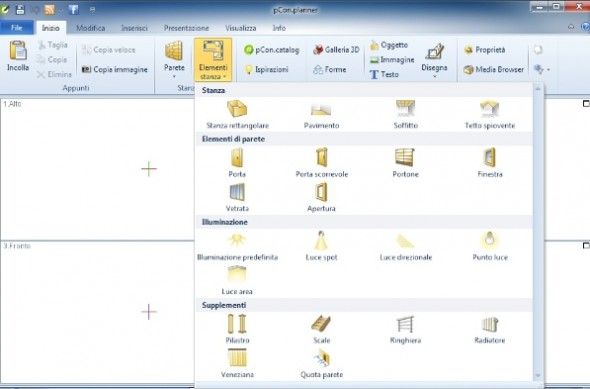Add Scale stairs element
The width and height of the screenshot is (590, 389).
tap(321, 329)
